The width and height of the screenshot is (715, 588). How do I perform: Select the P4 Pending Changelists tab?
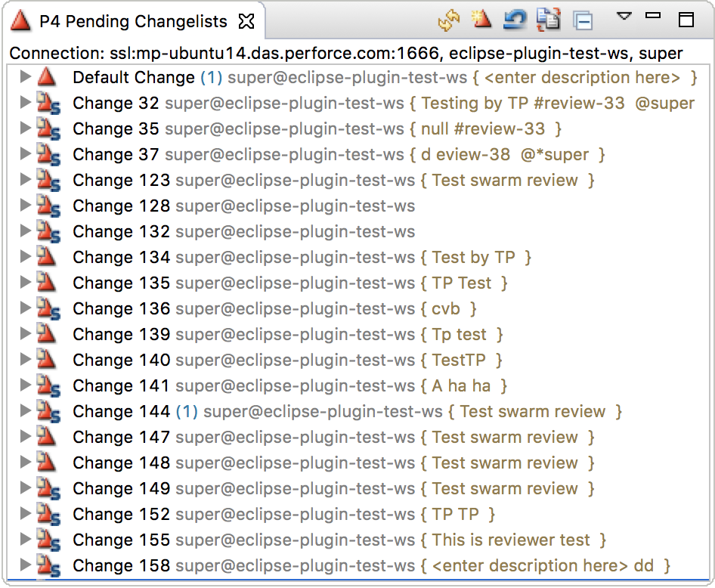tap(133, 21)
